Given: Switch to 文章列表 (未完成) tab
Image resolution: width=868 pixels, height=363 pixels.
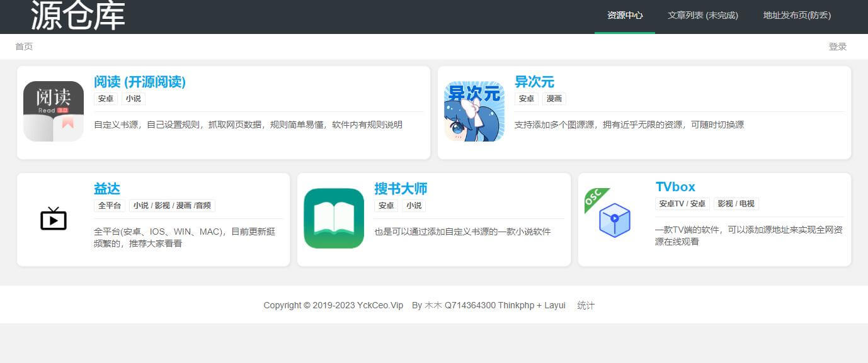Looking at the screenshot, I should [702, 16].
